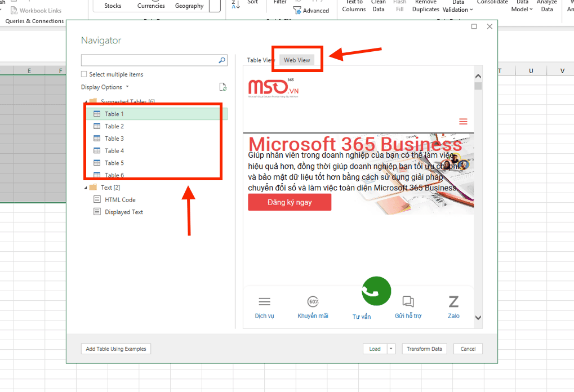Viewport: 574px width, 392px height.
Task: Click the Khuyến mãi icon
Action: (313, 301)
